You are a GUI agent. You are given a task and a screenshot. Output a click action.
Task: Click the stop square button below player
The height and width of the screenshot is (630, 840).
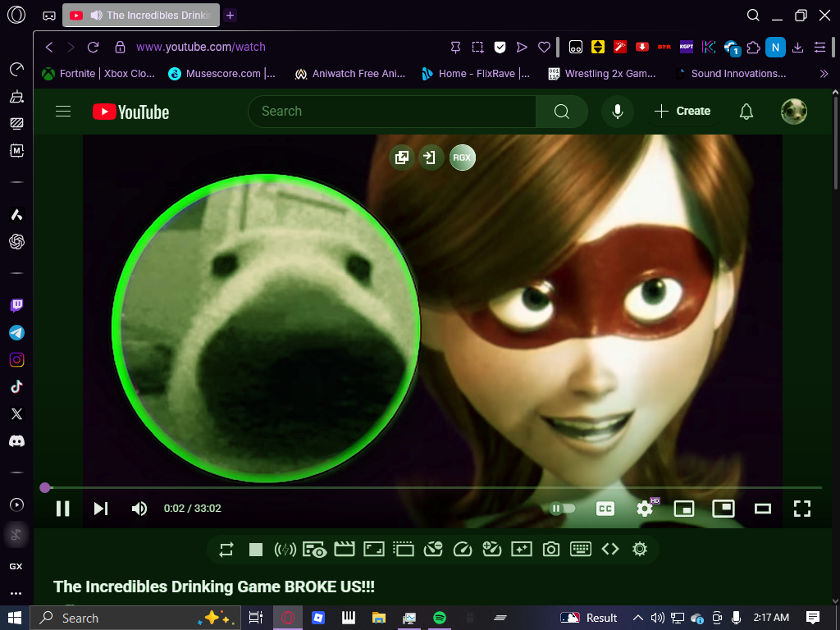point(256,549)
